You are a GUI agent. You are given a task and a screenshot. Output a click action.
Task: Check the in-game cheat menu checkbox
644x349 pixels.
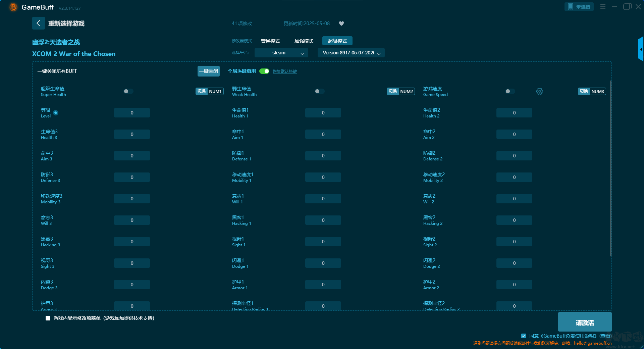pyautogui.click(x=48, y=318)
